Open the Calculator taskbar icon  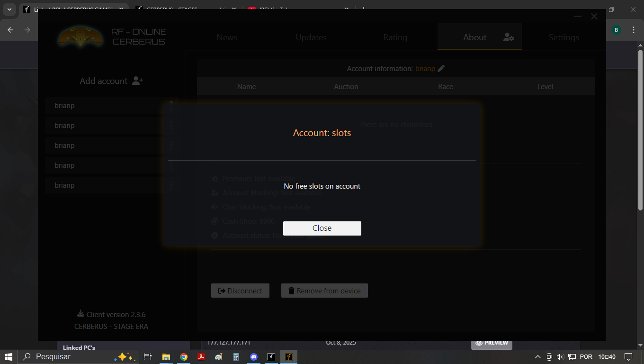pos(236,356)
